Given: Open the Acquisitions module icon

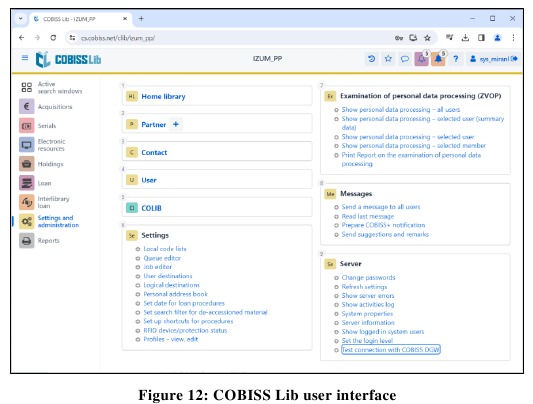Looking at the screenshot, I should click(27, 106).
